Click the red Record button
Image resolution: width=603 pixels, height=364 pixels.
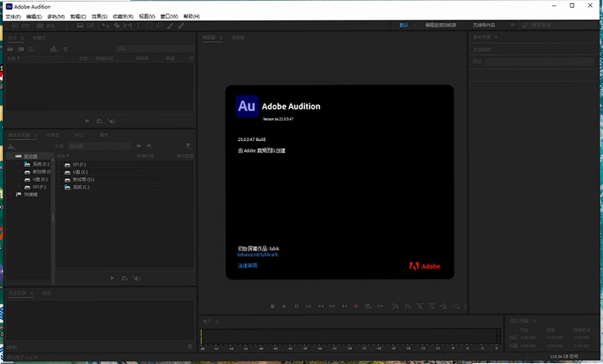[x=356, y=306]
